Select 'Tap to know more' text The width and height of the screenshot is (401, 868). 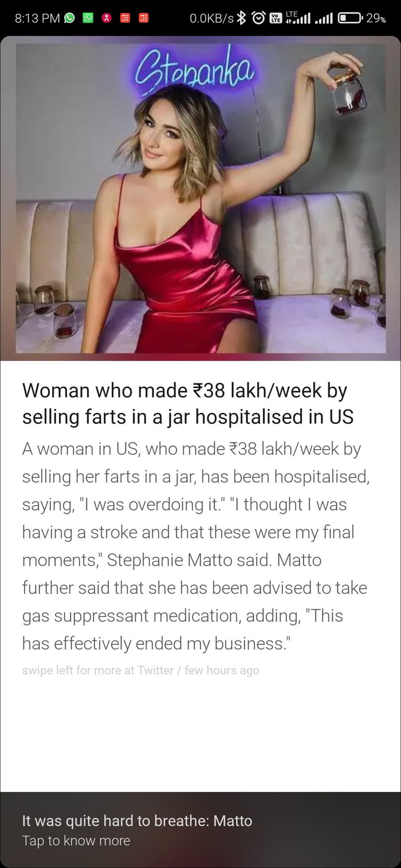pyautogui.click(x=76, y=841)
